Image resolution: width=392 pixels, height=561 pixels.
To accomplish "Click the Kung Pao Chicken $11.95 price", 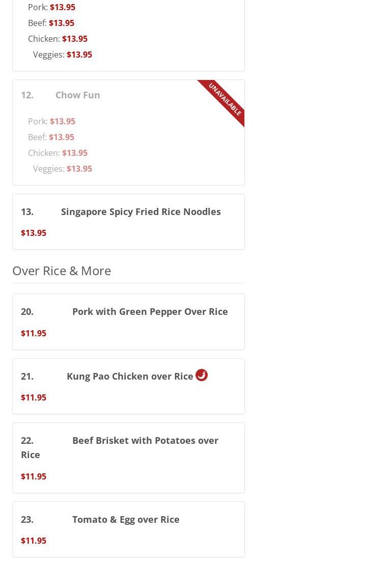I will [x=34, y=397].
